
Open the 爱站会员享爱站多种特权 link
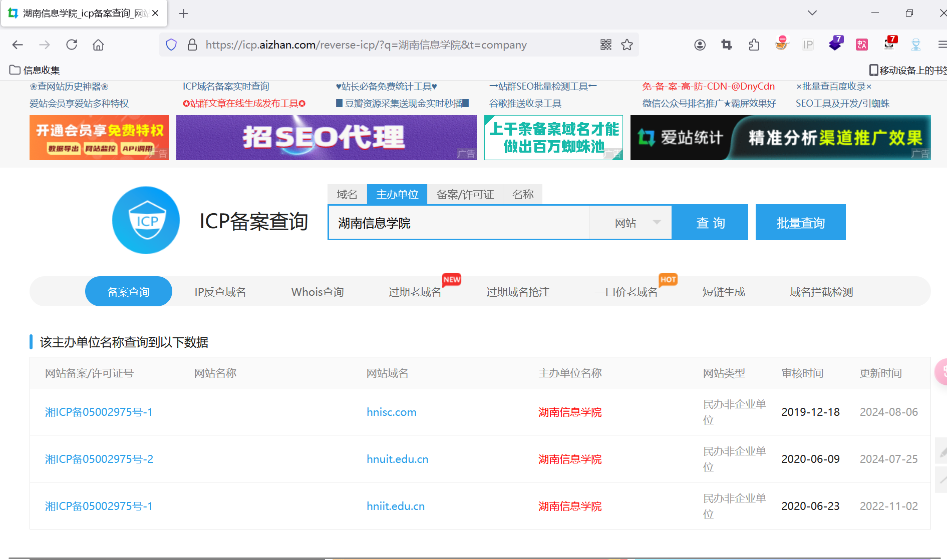79,104
